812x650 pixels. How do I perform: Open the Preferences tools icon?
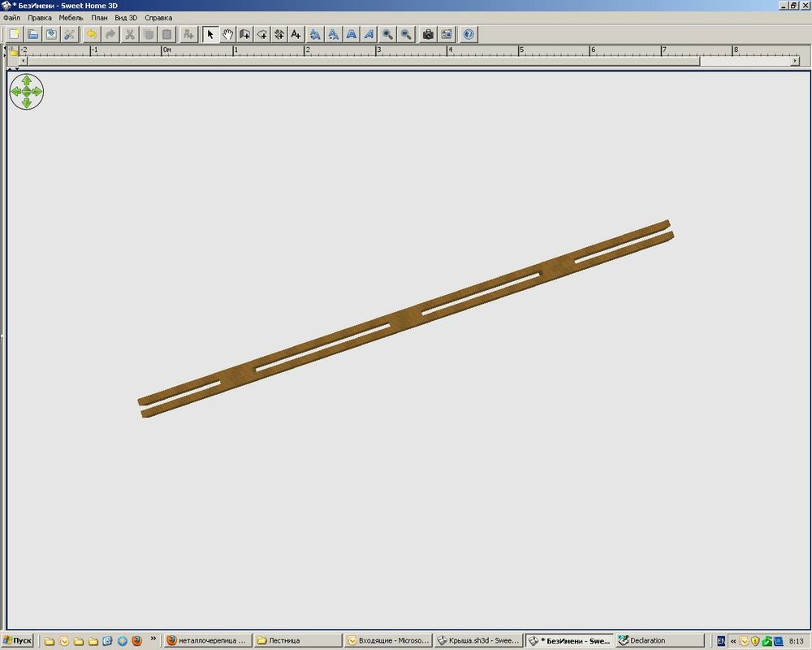70,34
